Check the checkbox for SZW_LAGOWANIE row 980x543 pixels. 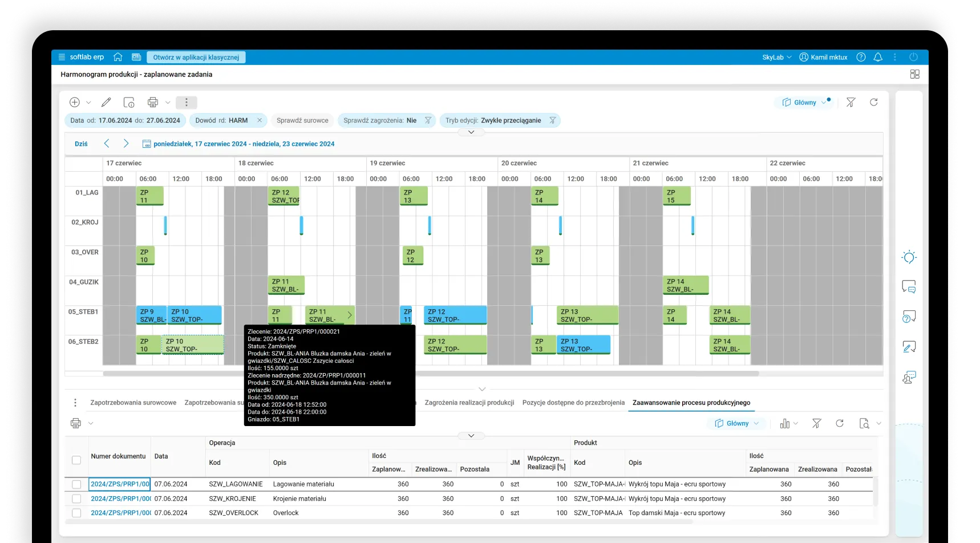tap(76, 484)
